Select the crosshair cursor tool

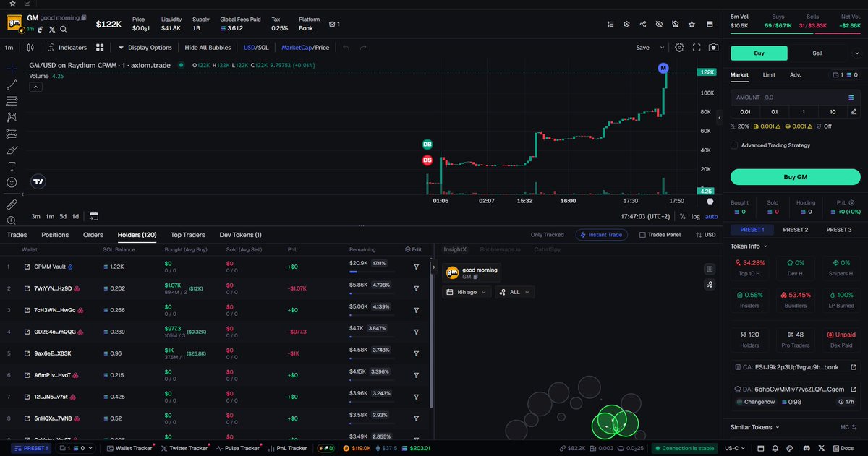12,69
